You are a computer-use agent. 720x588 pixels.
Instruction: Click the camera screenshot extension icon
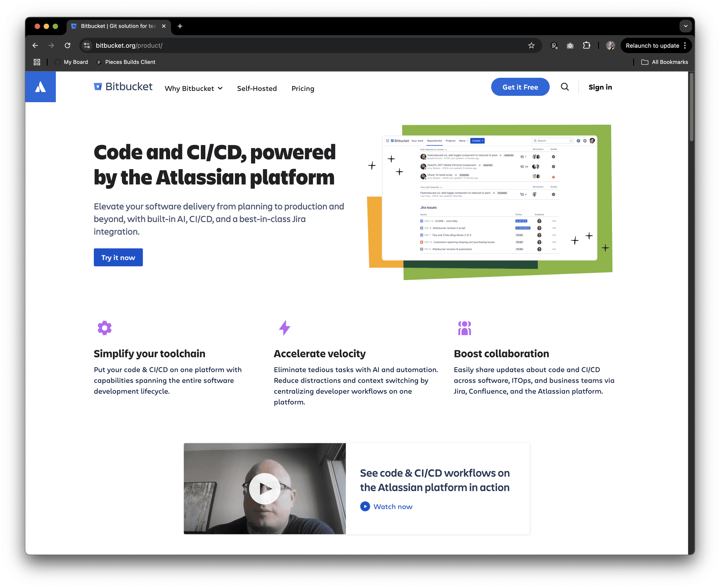coord(570,45)
